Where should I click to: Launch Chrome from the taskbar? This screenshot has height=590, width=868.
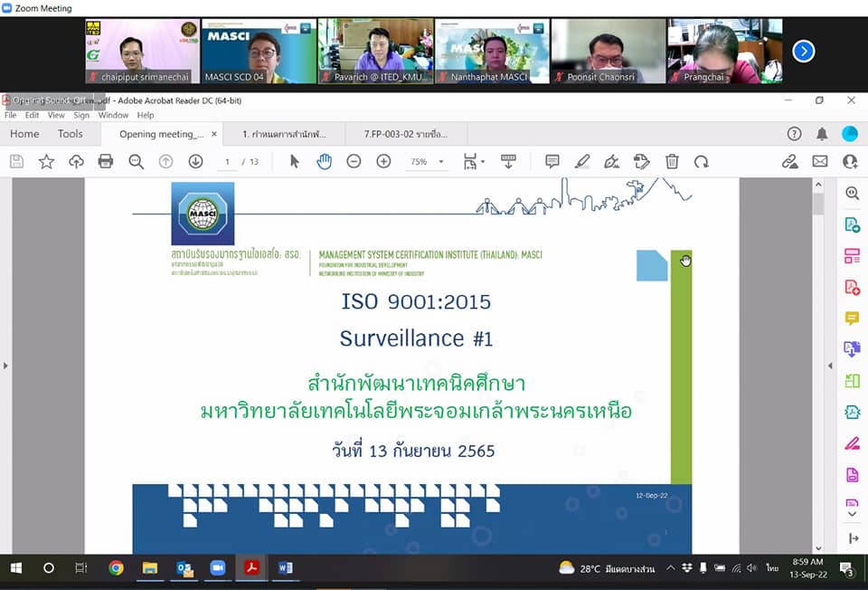117,568
